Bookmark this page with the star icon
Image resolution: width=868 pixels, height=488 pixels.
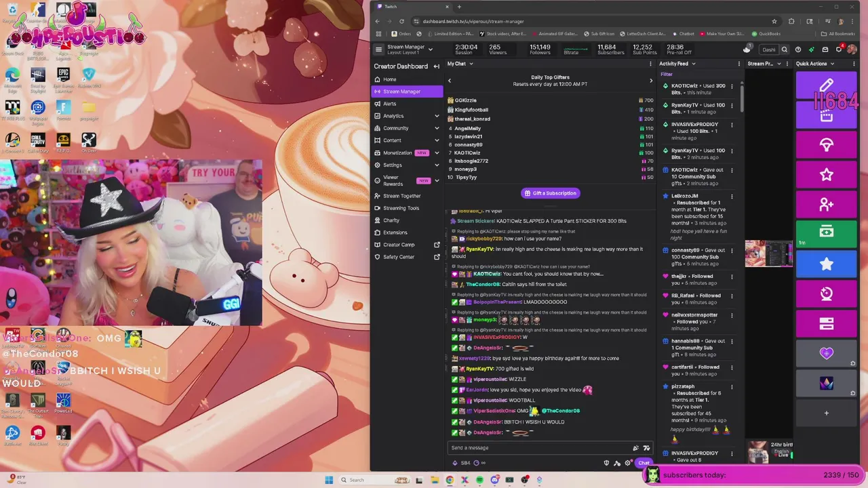click(x=774, y=21)
